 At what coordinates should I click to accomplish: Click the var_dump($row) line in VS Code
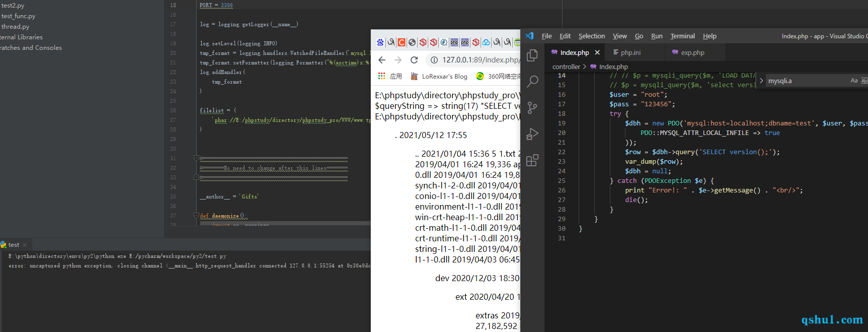pos(654,162)
